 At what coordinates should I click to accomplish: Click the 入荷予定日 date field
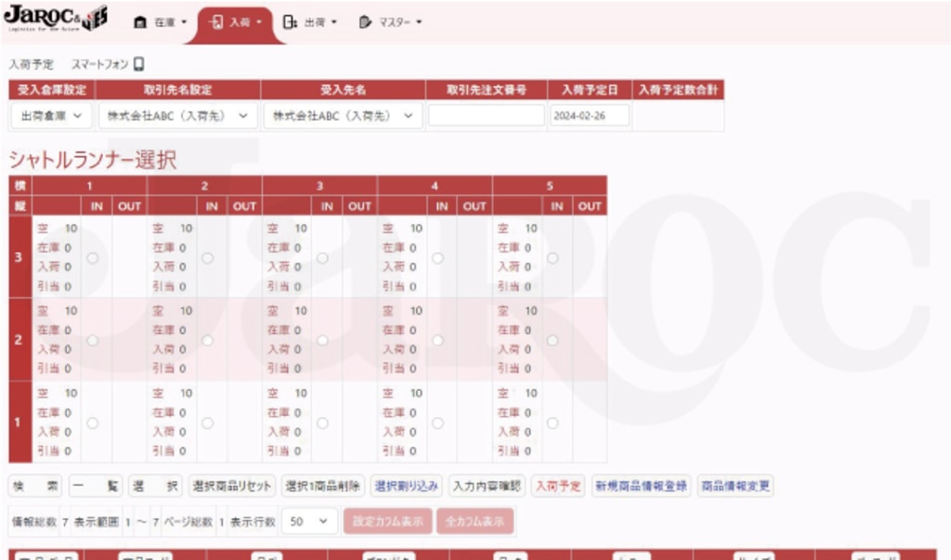(589, 116)
